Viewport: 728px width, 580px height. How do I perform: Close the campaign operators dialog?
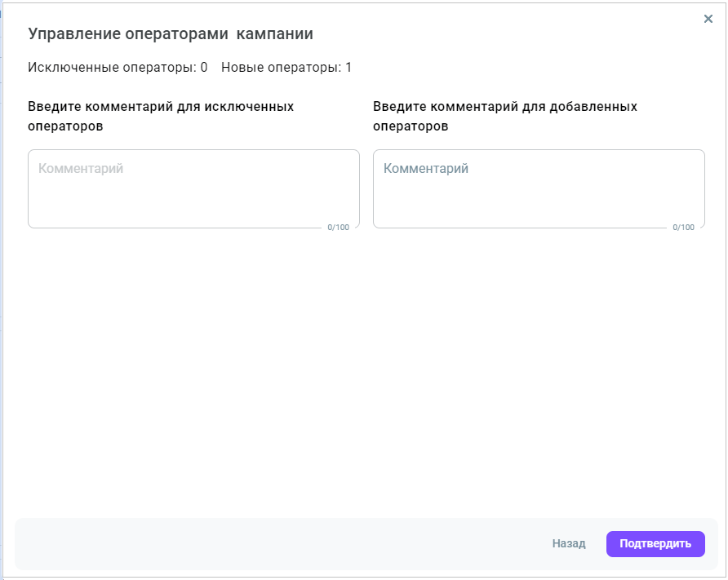[x=708, y=19]
